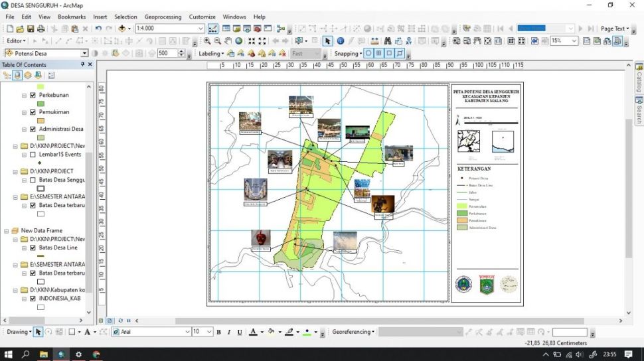
Task: Toggle the Batas Desa Line layer checkbox
Action: point(33,248)
